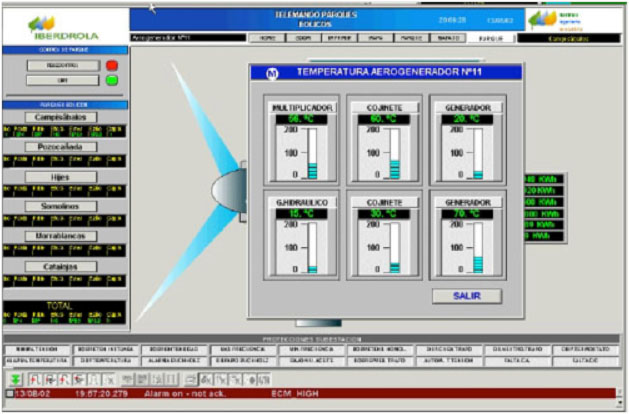This screenshot has height=414, width=629.
Task: Click the Iberdrola logo above the park list
Action: [64, 28]
